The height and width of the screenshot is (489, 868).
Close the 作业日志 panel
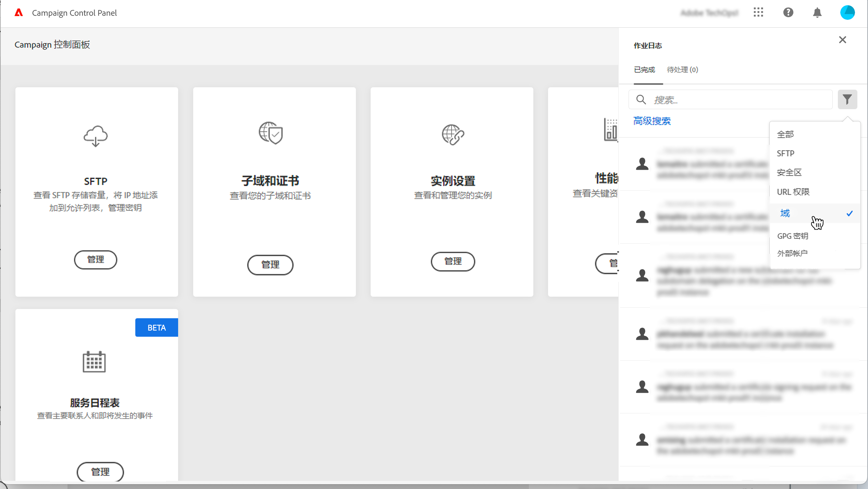(842, 40)
